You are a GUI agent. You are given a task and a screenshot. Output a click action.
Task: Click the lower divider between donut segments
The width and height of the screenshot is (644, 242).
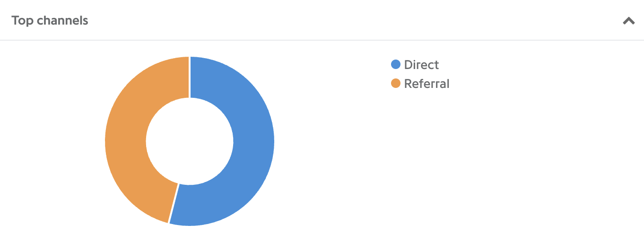click(x=174, y=203)
